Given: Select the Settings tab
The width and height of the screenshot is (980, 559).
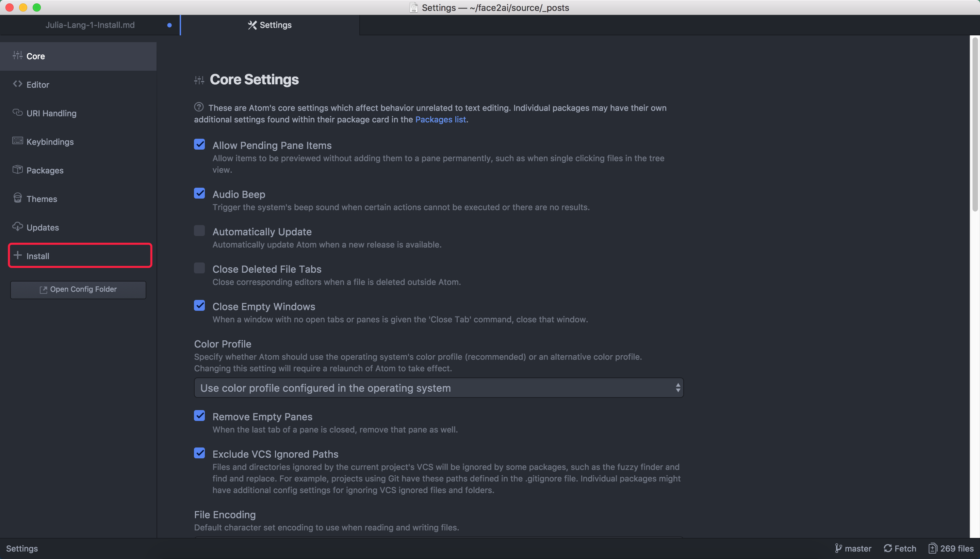Looking at the screenshot, I should click(x=270, y=25).
